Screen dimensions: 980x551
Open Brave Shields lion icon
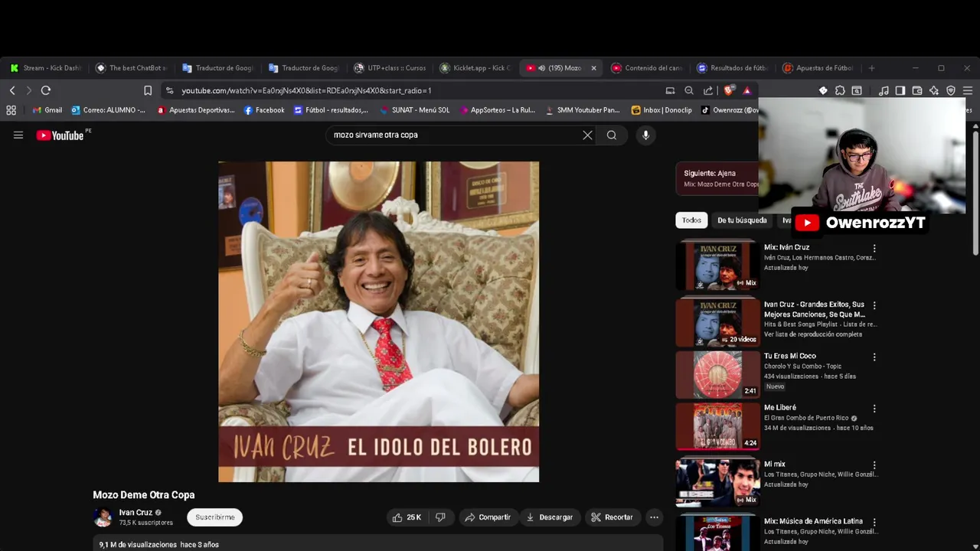tap(730, 90)
